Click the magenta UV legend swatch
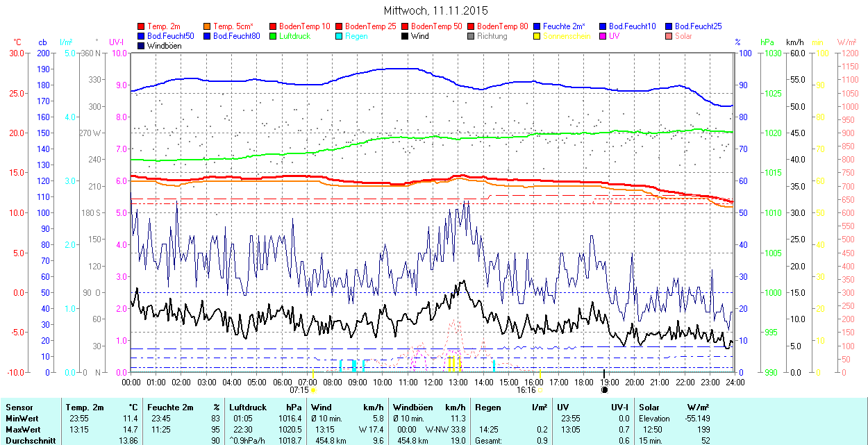 tap(603, 36)
